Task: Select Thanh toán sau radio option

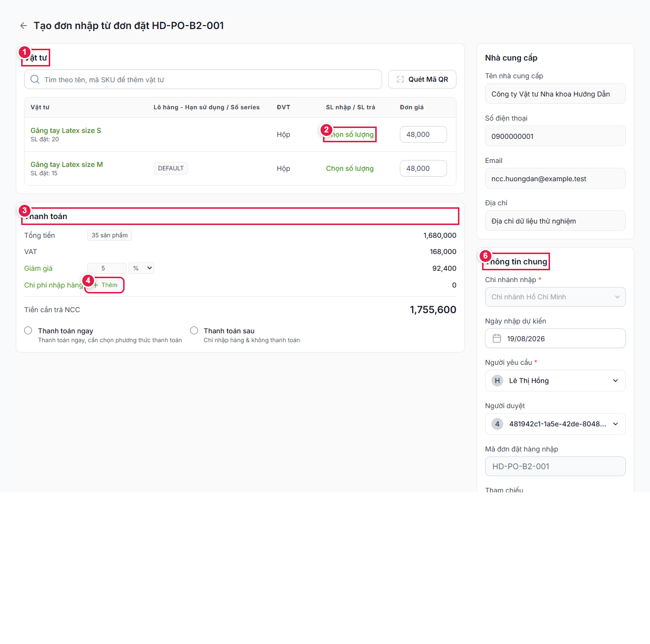Action: pos(194,330)
